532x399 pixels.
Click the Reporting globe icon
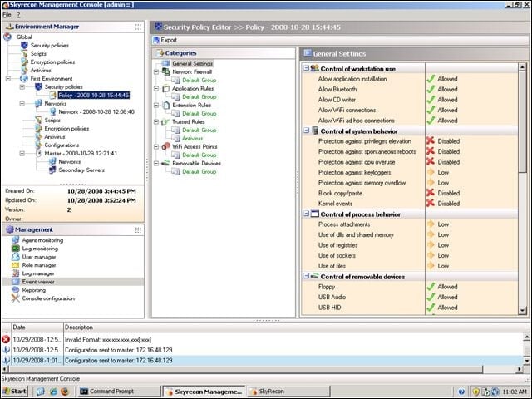point(15,290)
